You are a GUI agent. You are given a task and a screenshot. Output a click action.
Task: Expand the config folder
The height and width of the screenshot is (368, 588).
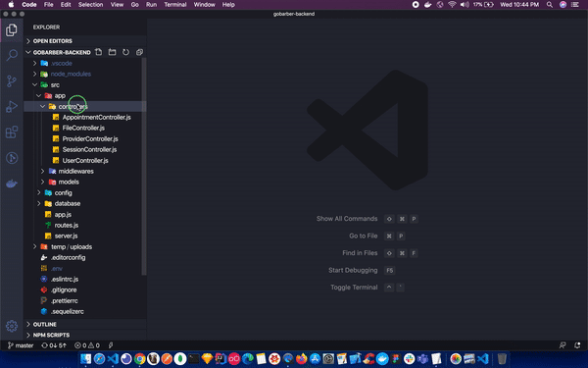(x=85, y=193)
